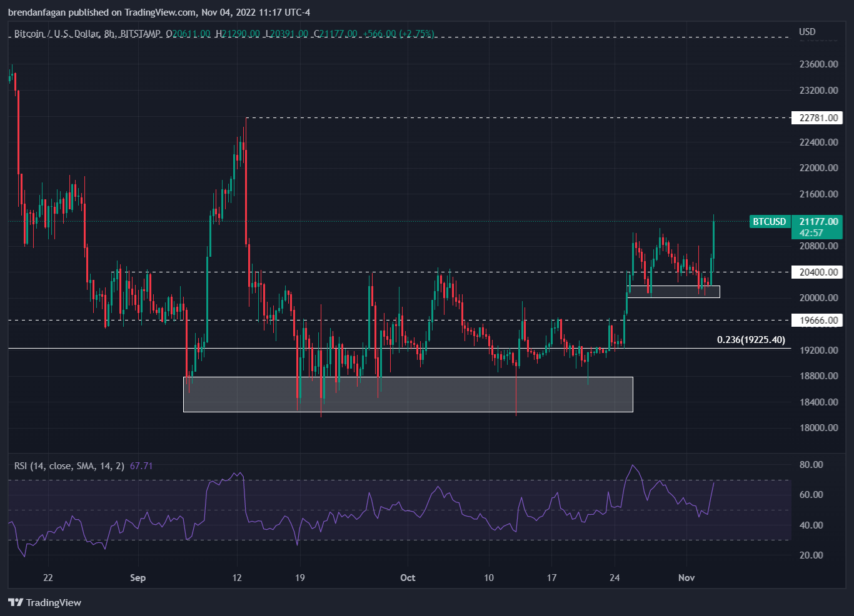Click the TradingView logo icon
The height and width of the screenshot is (616, 854).
pyautogui.click(x=16, y=603)
